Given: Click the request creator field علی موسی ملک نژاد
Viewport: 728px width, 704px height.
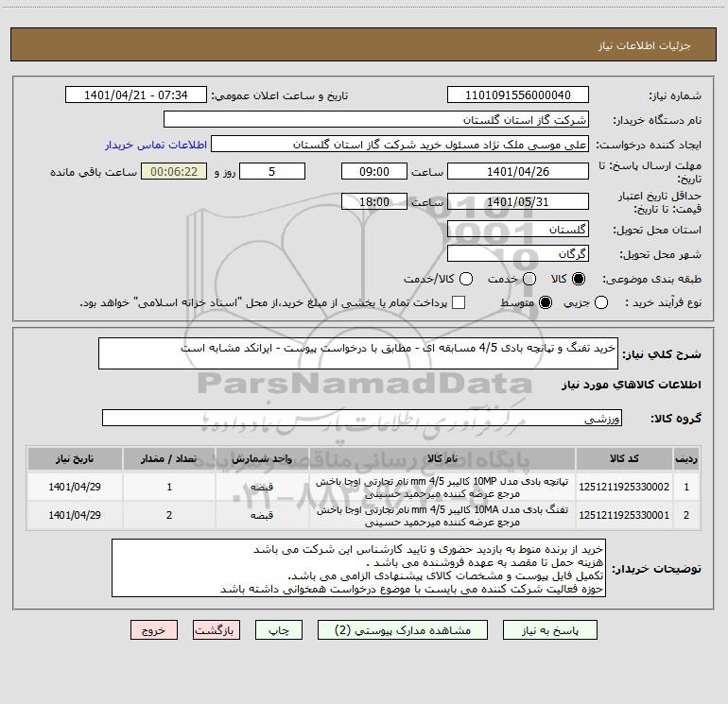Looking at the screenshot, I should point(400,145).
